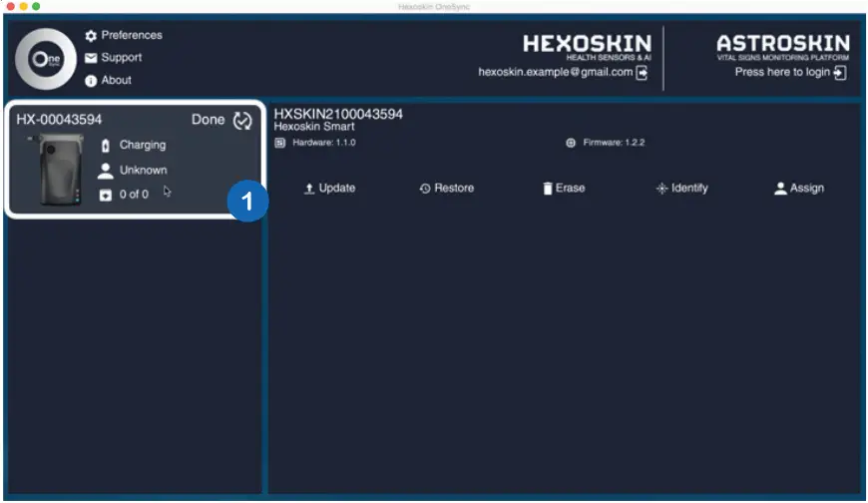868x503 pixels.
Task: Click the sync status icon beside Done
Action: [x=241, y=120]
